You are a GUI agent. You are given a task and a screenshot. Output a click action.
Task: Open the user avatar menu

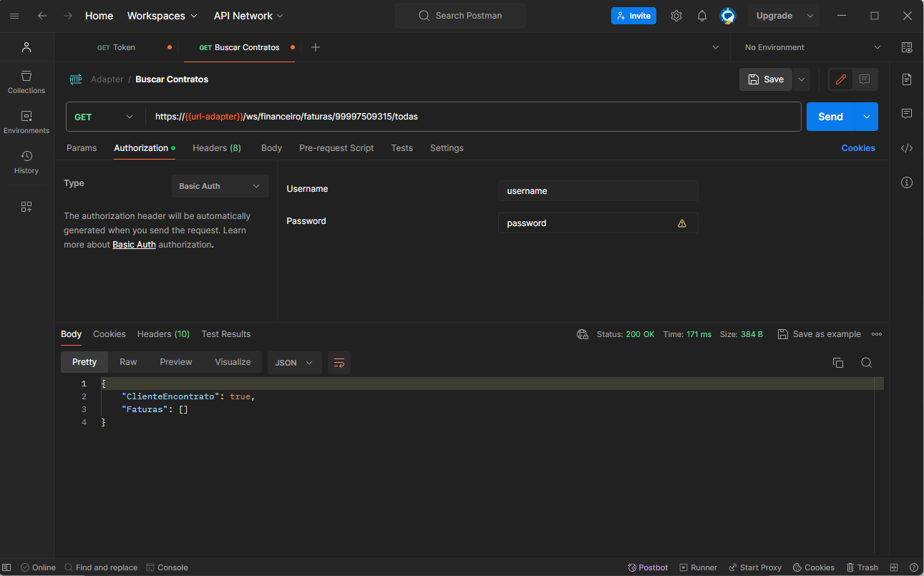click(728, 16)
